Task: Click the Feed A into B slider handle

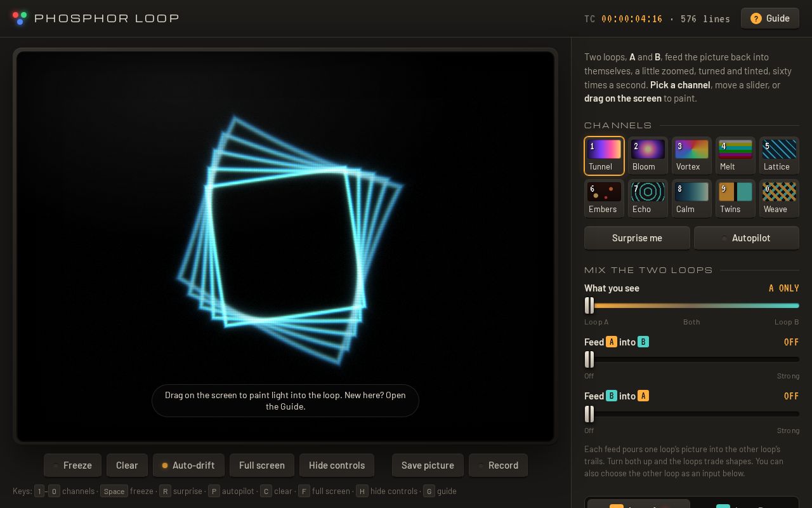Action: (x=589, y=359)
